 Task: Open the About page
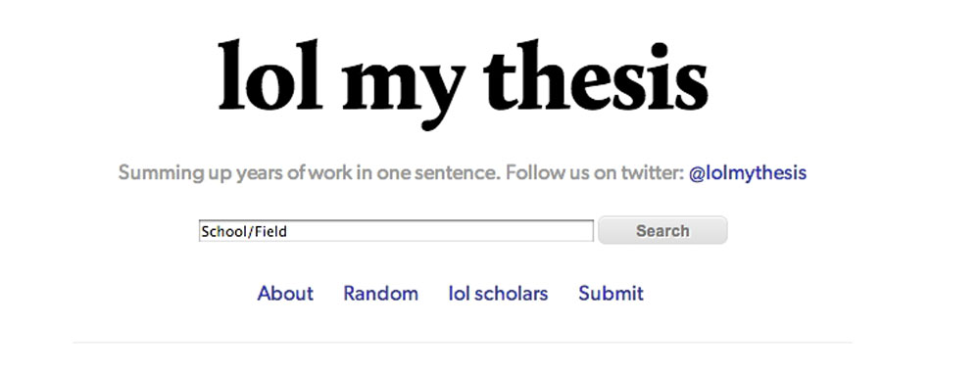tap(285, 293)
